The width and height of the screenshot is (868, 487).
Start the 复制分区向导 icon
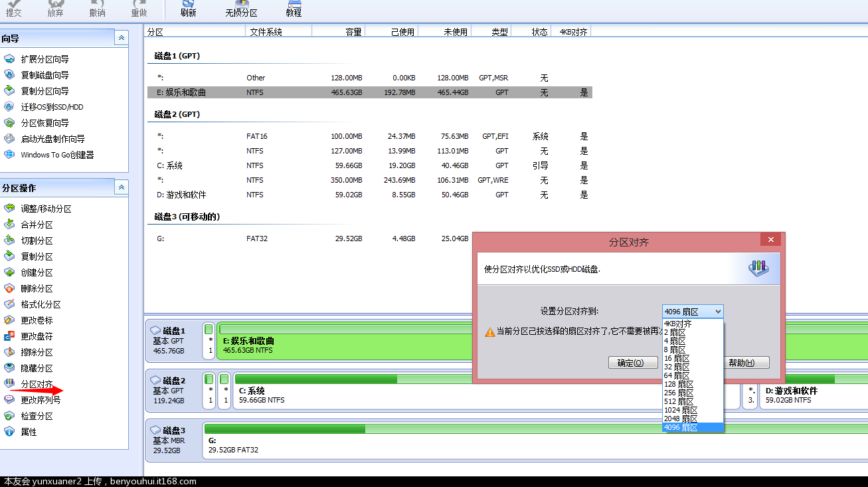click(9, 91)
